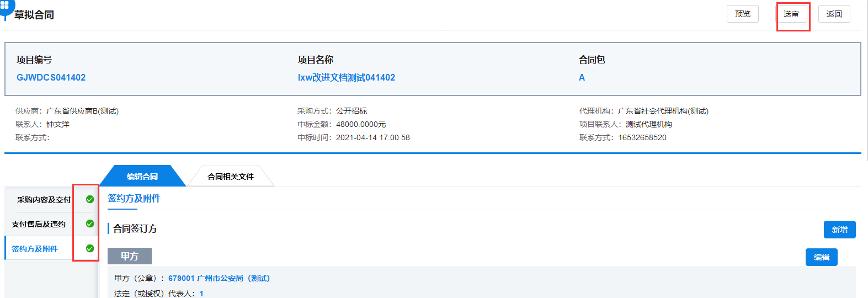Click contract package A value
This screenshot has width=868, height=298.
582,77
